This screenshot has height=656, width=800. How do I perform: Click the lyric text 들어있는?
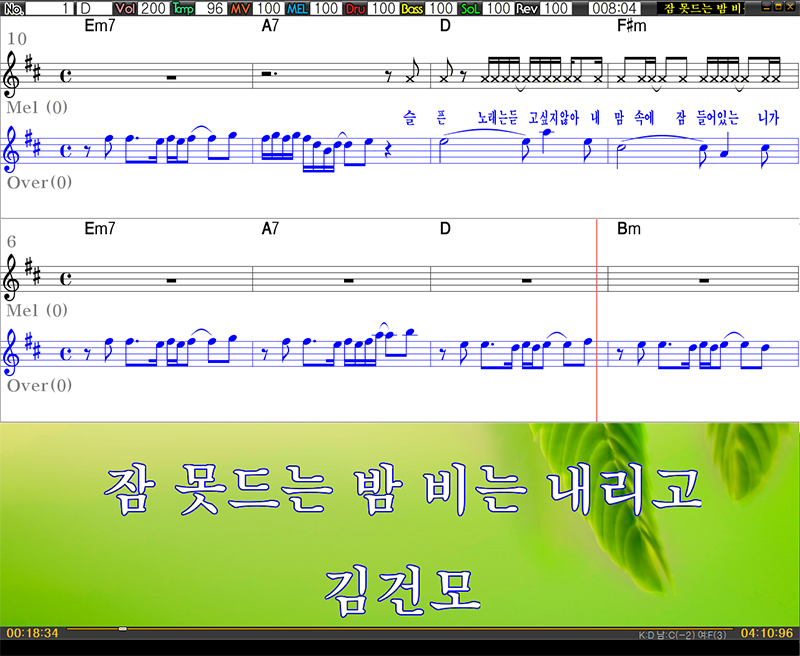pyautogui.click(x=718, y=118)
